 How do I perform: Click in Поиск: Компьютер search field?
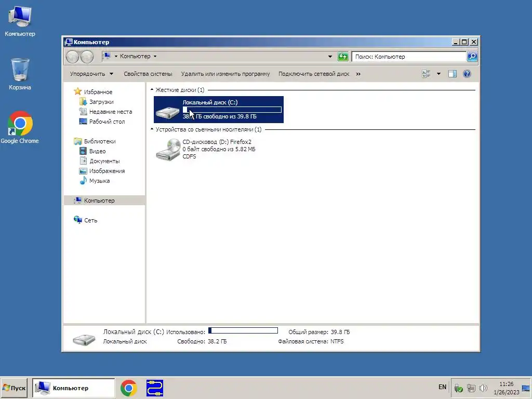409,57
